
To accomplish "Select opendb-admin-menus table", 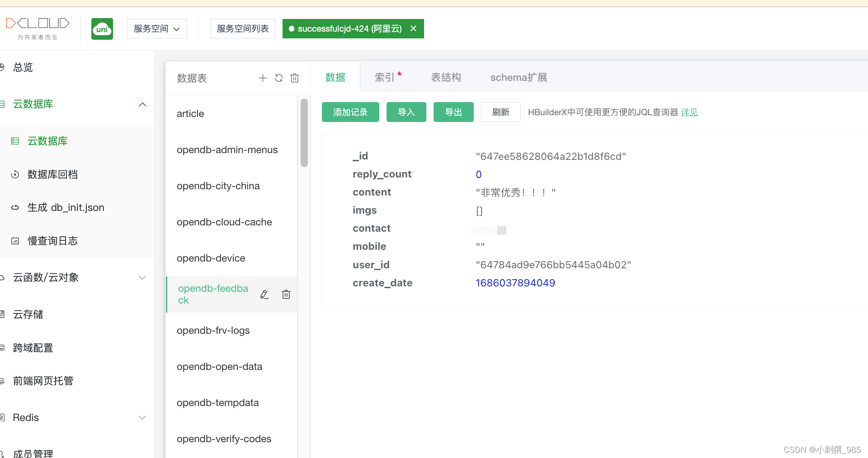I will [x=231, y=150].
